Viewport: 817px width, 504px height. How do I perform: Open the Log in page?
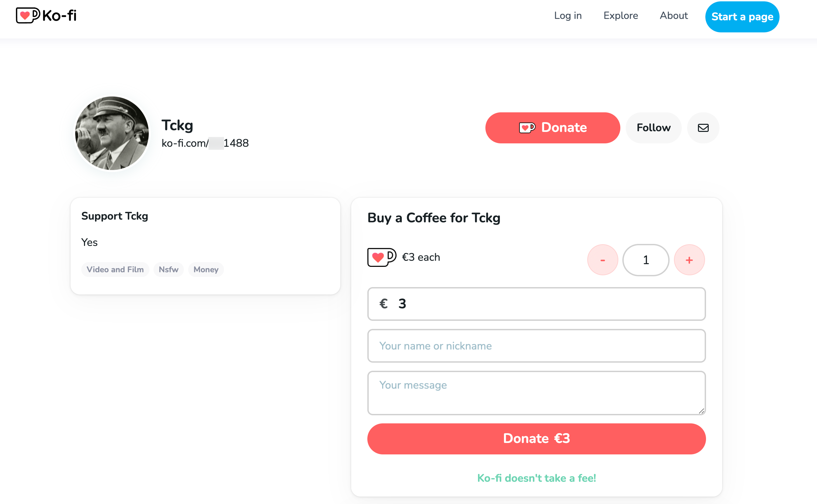click(x=568, y=16)
